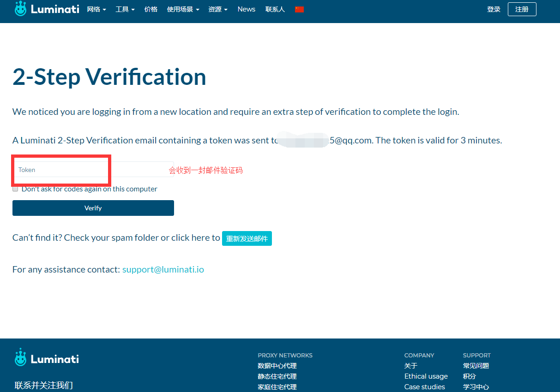Open footer link 数据中心代理
This screenshot has width=560, height=392.
(x=277, y=366)
